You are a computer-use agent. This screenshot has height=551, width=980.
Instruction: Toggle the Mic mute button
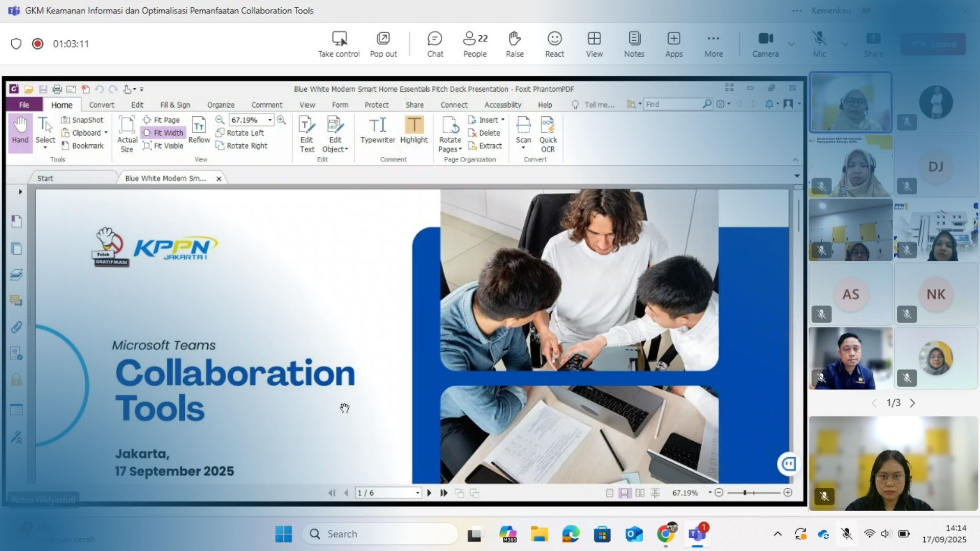pyautogui.click(x=819, y=44)
